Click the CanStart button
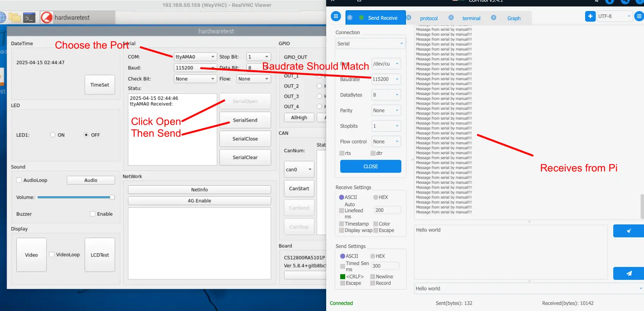The image size is (644, 311). [299, 188]
